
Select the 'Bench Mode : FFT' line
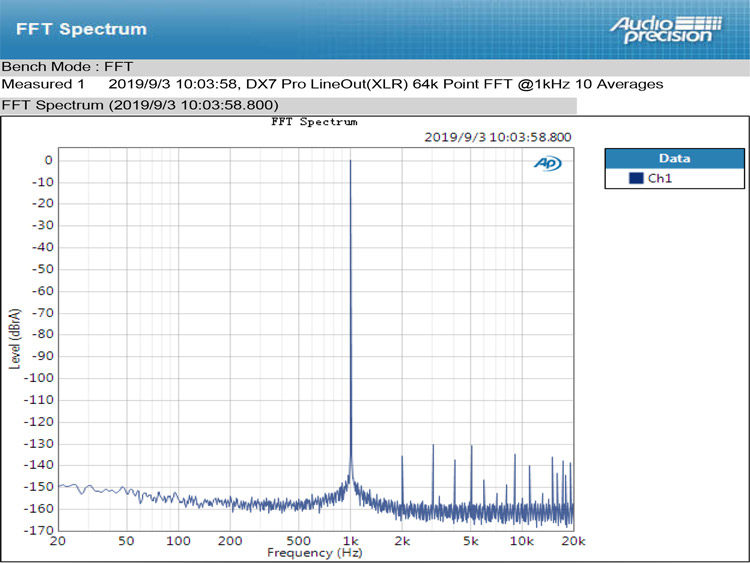click(x=67, y=66)
